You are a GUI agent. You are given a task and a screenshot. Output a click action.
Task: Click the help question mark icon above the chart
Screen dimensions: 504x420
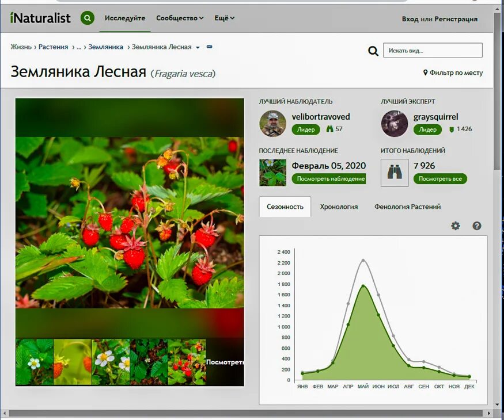476,227
